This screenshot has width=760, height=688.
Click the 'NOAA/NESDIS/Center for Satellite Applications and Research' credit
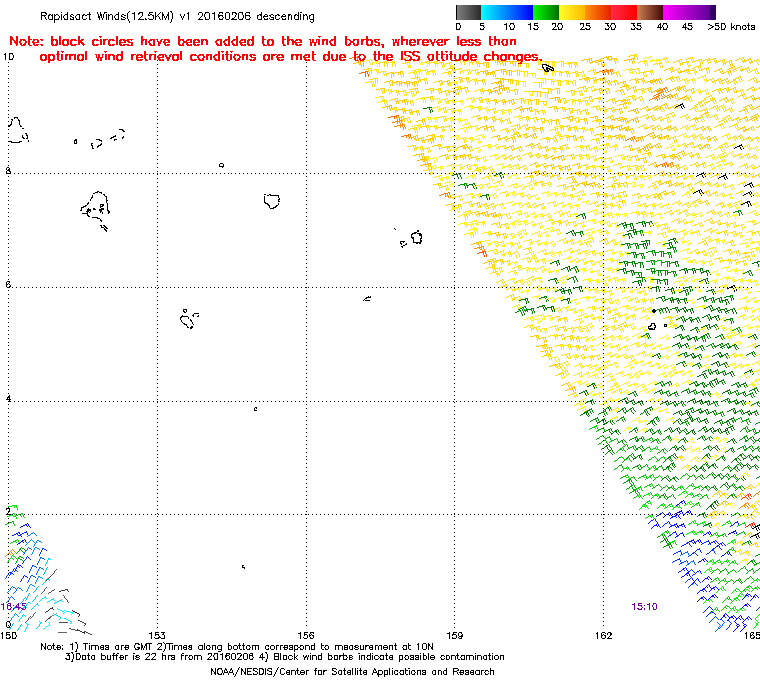point(352,672)
